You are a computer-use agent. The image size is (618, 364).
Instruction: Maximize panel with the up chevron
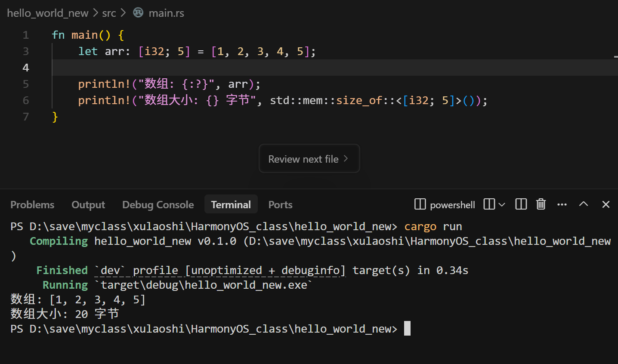584,204
